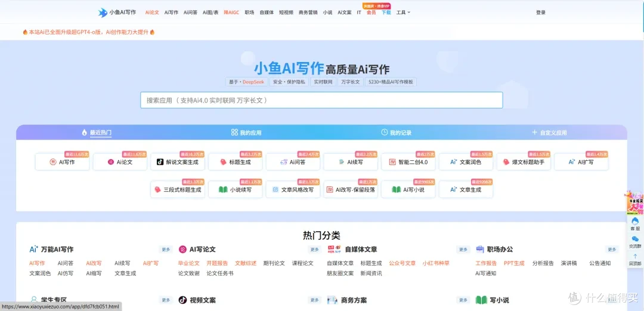This screenshot has width=644, height=311.
Task: Click the 下载 nav link
Action: pyautogui.click(x=386, y=13)
